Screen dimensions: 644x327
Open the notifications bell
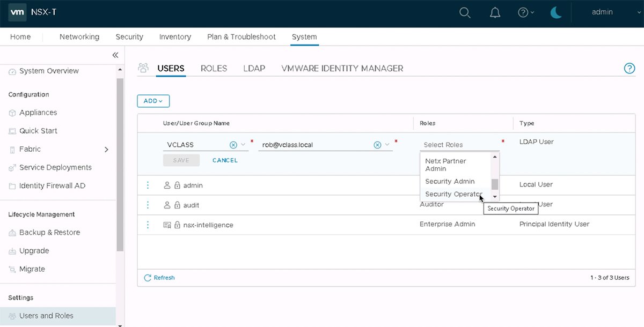(x=495, y=13)
